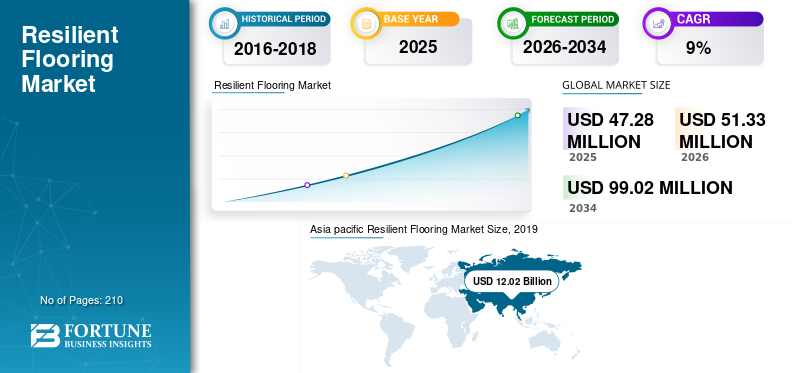Click the 2016-2018 value
This screenshot has height=373, width=800.
pyautogui.click(x=275, y=48)
